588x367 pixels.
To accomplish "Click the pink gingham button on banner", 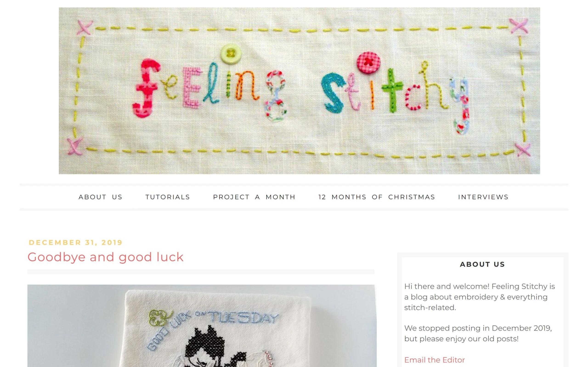I will tap(369, 62).
